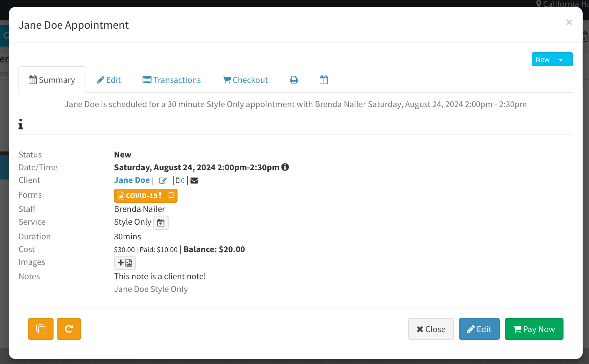Open the Jane Doe client link
The image size is (589, 364).
click(x=132, y=180)
